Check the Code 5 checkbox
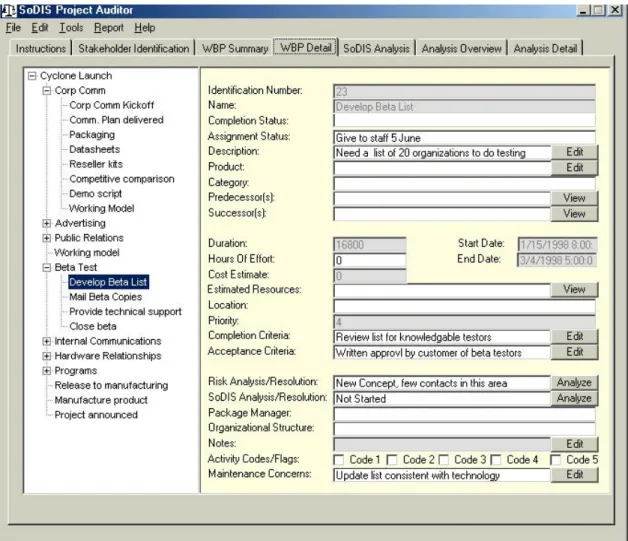 (x=556, y=460)
